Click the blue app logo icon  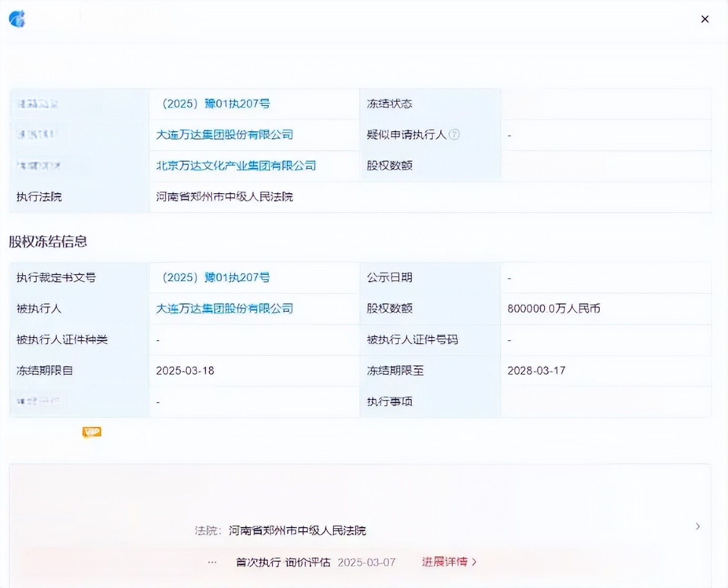pos(17,19)
